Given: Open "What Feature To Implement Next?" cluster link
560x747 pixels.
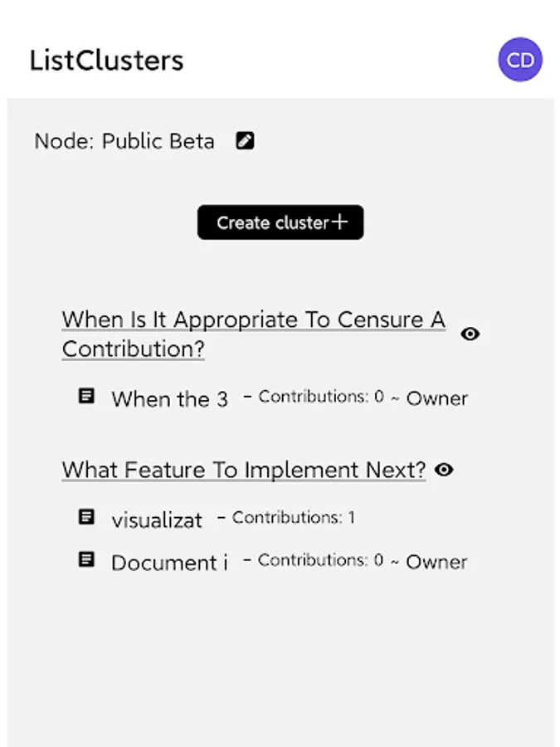Looking at the screenshot, I should click(244, 470).
